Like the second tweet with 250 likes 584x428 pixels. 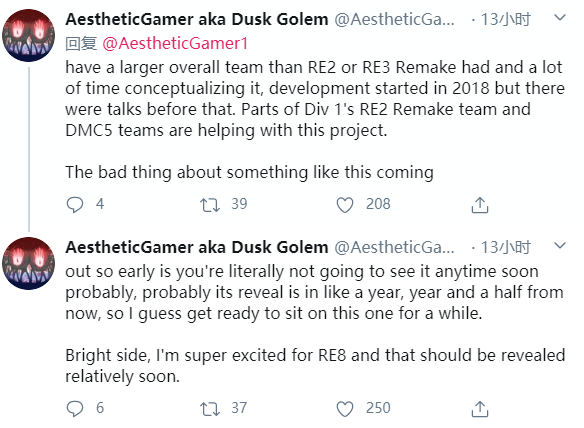point(345,409)
